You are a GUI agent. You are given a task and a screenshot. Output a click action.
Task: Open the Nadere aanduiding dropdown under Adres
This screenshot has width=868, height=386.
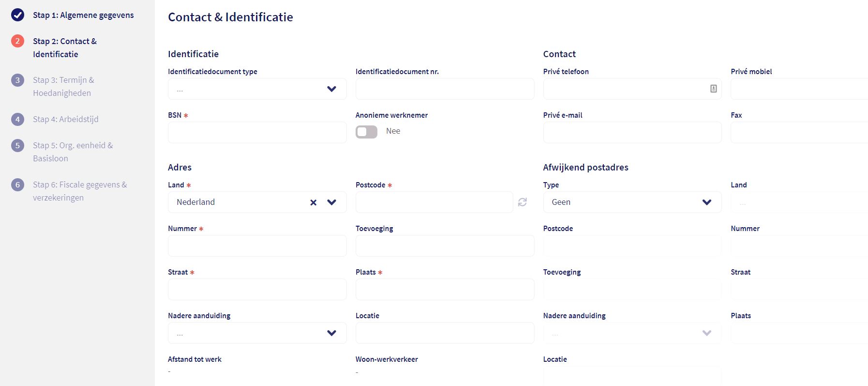257,333
